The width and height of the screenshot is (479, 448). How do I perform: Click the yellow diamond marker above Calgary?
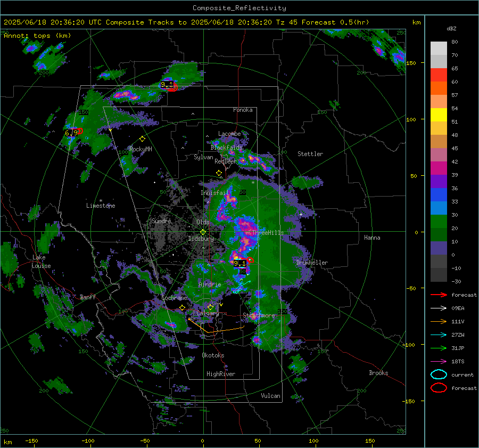pos(210,307)
